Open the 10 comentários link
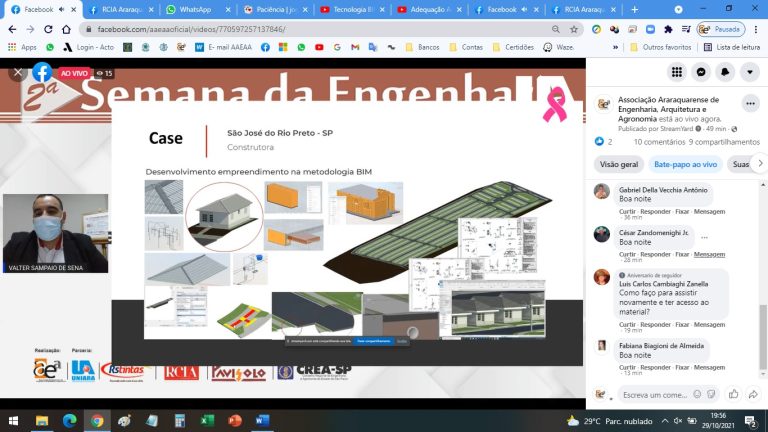768x432 pixels. 659,142
